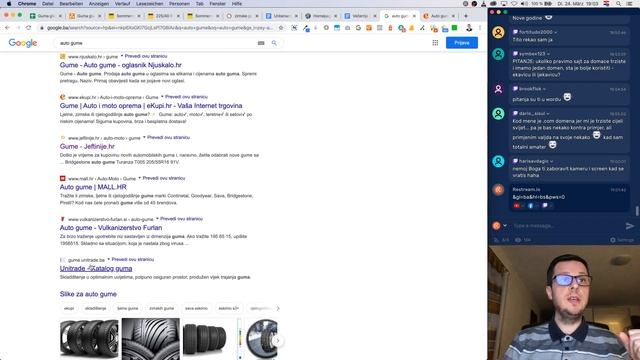The height and width of the screenshot is (360, 640).
Task: Open the Datei menu
Action: (x=48, y=4)
